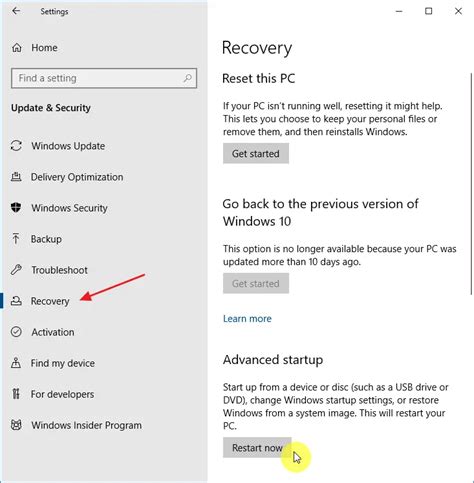
Task: Click the For developers tools icon
Action: [x=16, y=394]
